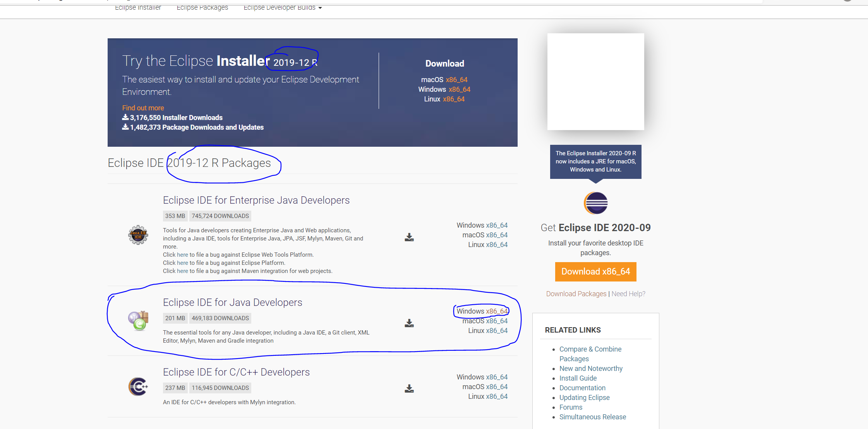The image size is (868, 429).
Task: Click the Java Developers package icon
Action: pos(138,321)
